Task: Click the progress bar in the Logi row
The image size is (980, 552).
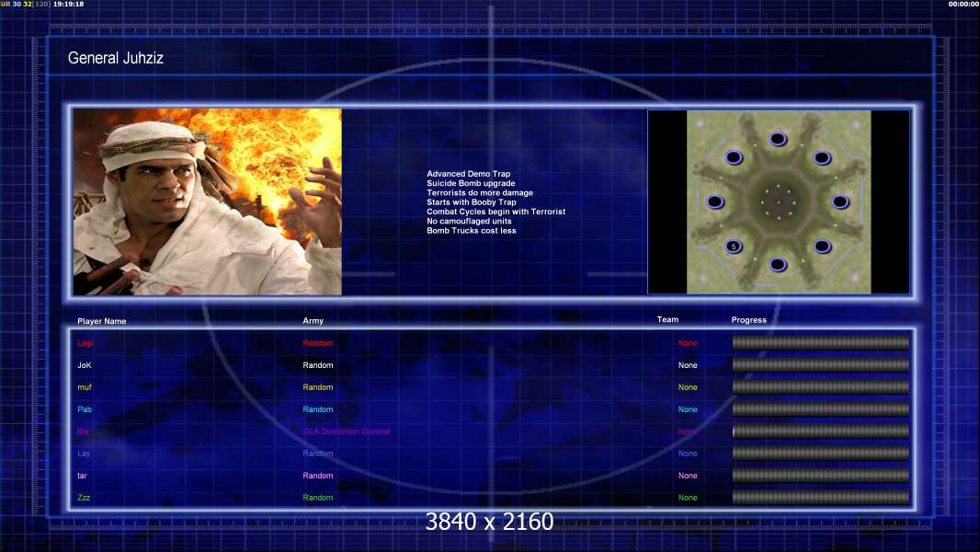Action: pos(821,342)
